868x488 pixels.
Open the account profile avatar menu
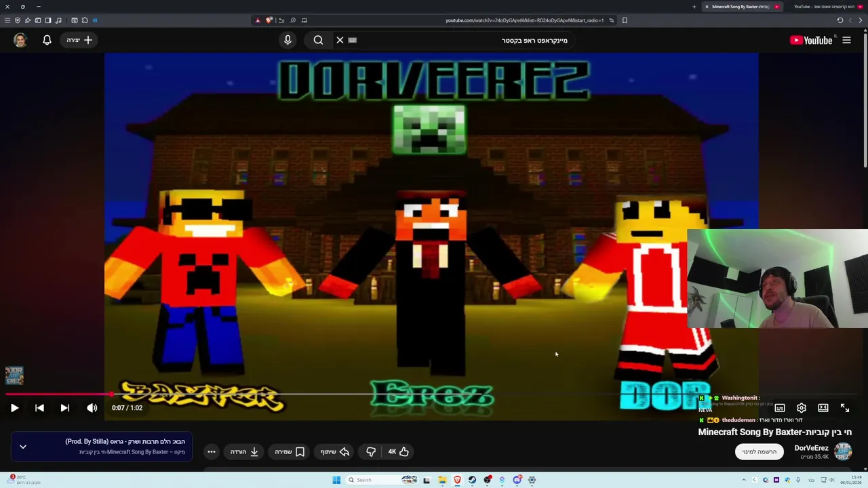(x=20, y=40)
